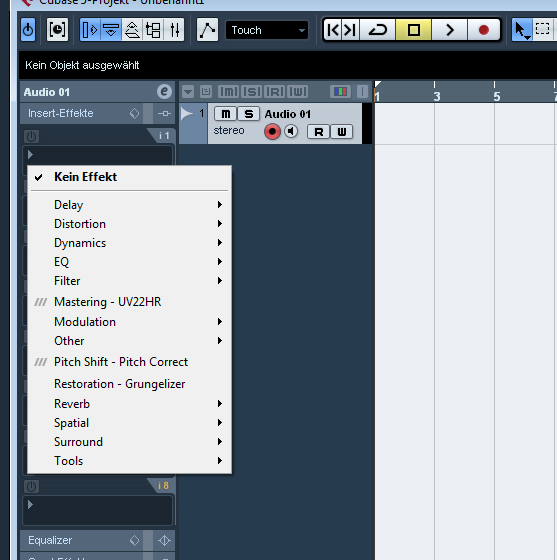Open the Touch automation mode dropdown
This screenshot has width=557, height=560.
click(267, 30)
